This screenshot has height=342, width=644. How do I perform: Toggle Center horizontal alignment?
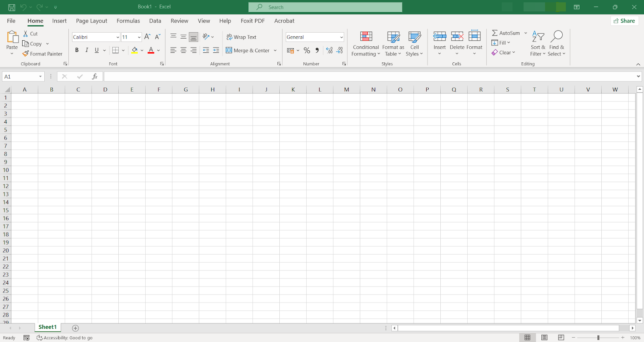tap(184, 50)
